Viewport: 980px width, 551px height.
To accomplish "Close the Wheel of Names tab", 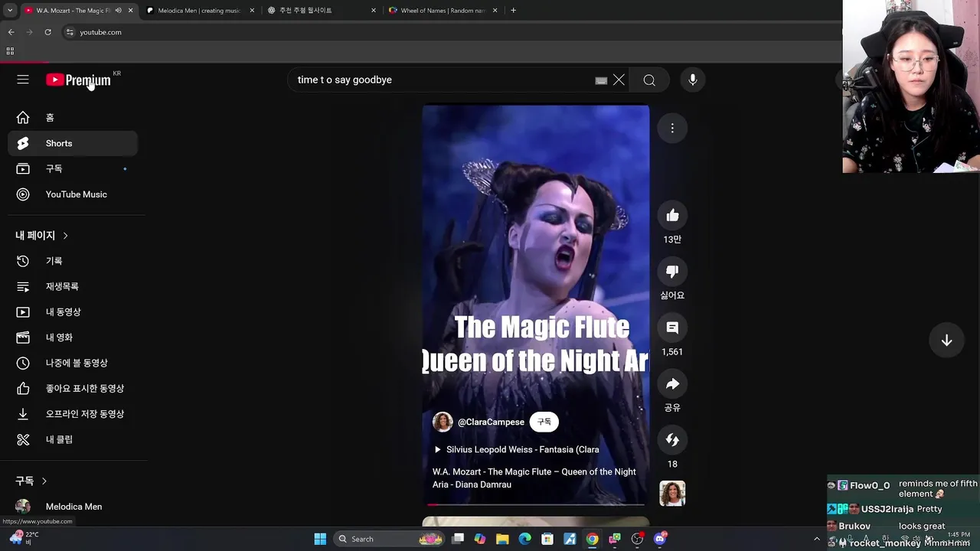I will coord(495,11).
